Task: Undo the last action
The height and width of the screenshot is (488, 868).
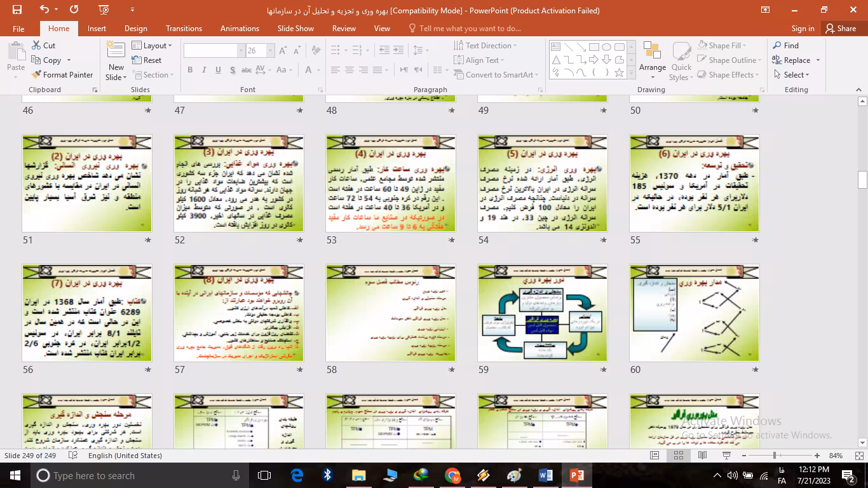Action: (44, 10)
